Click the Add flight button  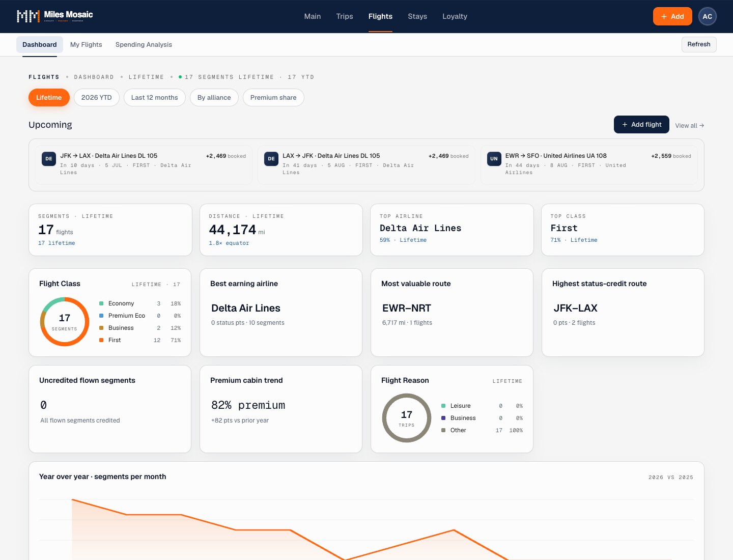coord(641,125)
